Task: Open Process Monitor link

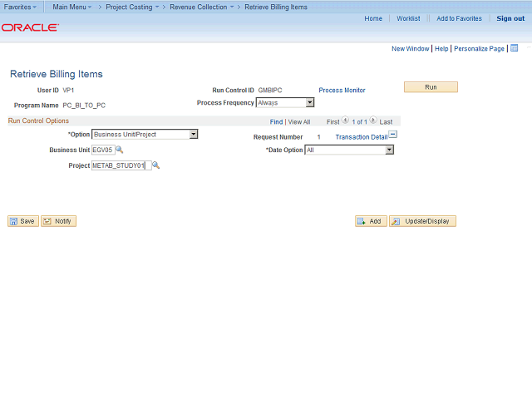Action: 342,91
